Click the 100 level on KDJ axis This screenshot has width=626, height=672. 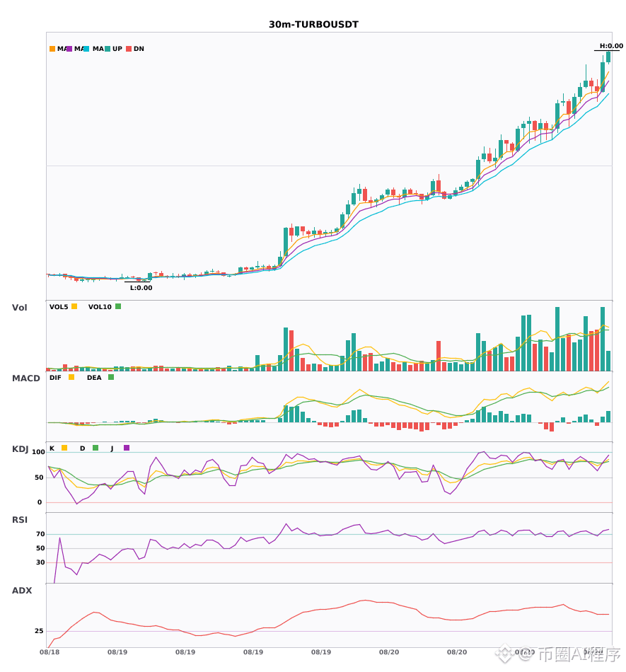click(38, 452)
